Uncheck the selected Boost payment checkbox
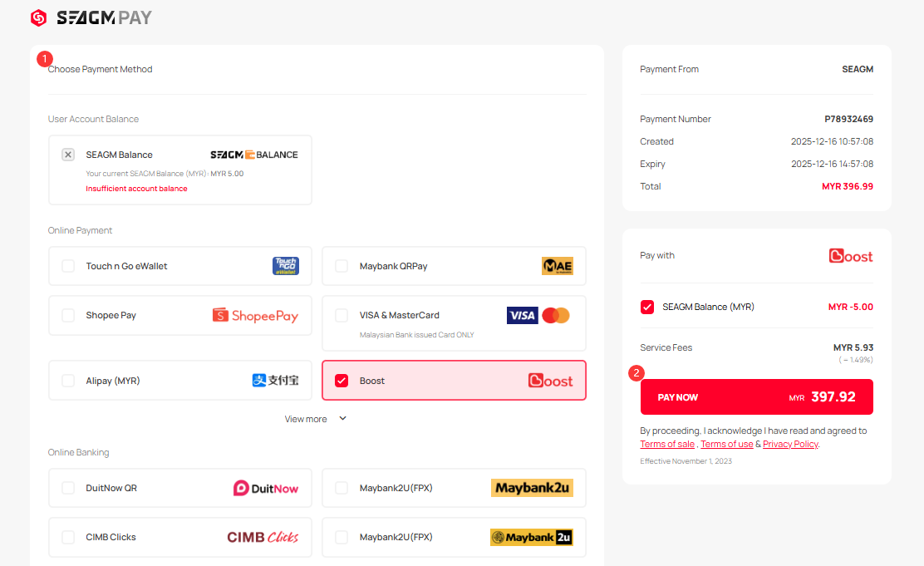Image resolution: width=924 pixels, height=566 pixels. pos(342,381)
